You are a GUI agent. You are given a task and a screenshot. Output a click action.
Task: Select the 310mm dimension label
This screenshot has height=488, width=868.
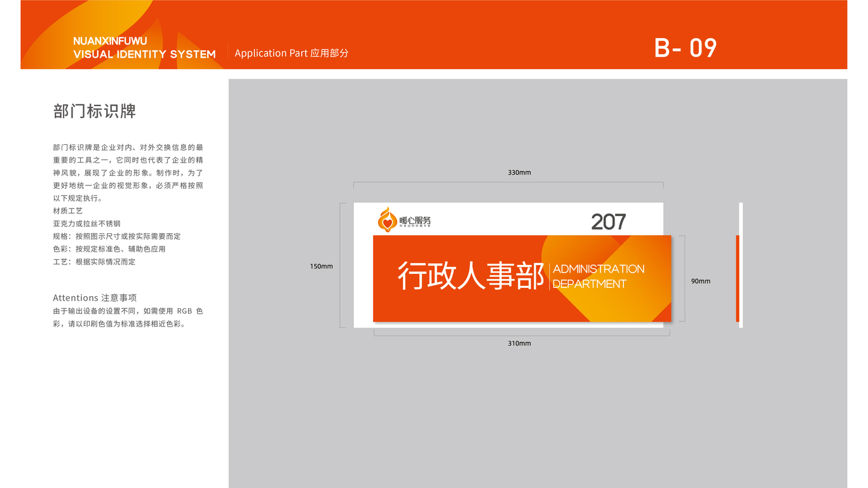point(519,343)
